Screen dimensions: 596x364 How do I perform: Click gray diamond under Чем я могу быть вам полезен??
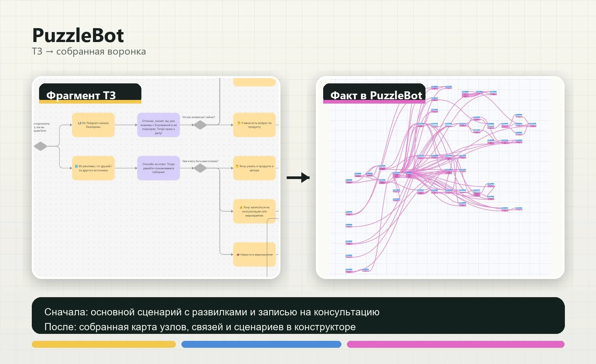[x=200, y=168]
